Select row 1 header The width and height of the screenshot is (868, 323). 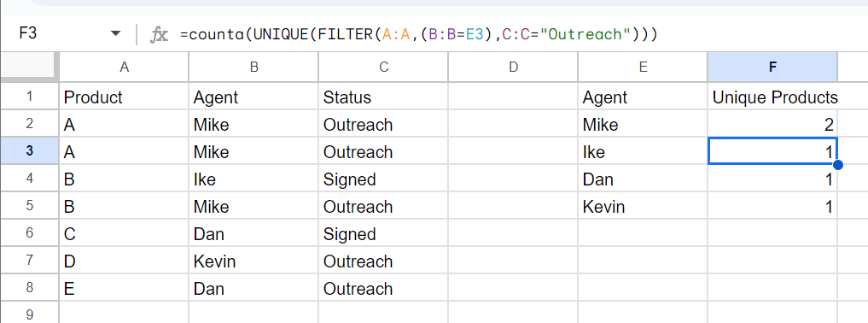(x=29, y=96)
